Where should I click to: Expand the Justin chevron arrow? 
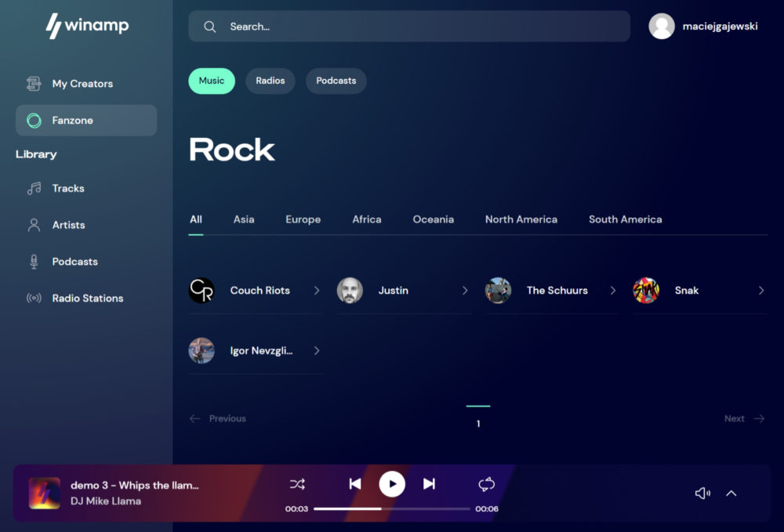coord(465,290)
